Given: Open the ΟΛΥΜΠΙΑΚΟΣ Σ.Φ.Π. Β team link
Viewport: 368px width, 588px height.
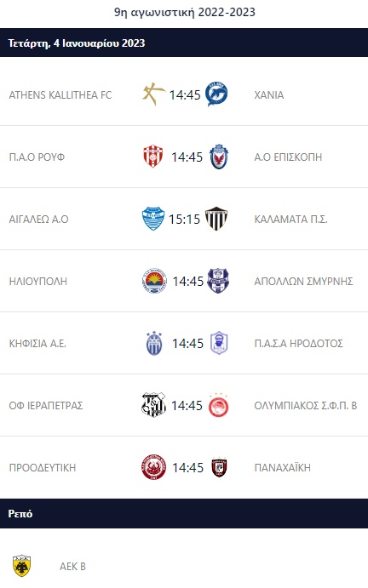Looking at the screenshot, I should pos(306,405).
